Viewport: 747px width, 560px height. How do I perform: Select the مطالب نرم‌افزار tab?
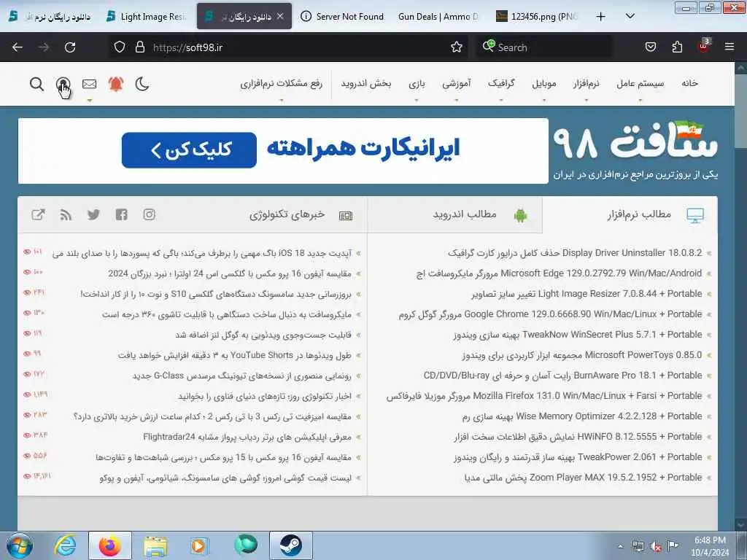point(630,215)
